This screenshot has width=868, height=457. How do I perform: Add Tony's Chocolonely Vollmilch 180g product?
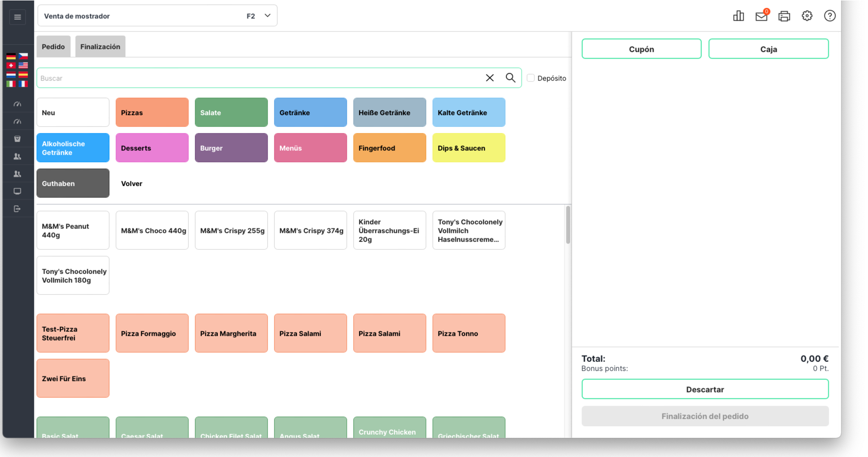[73, 275]
